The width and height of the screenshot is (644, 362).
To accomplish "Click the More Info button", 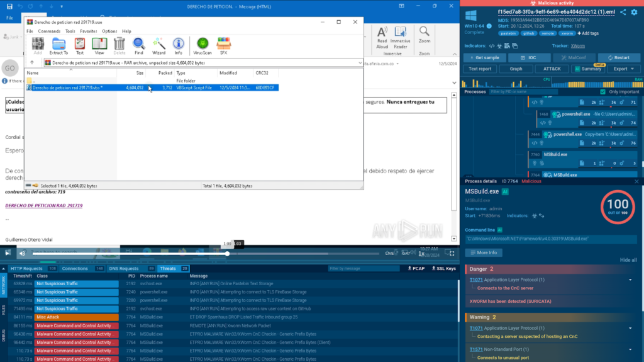I will point(483,252).
